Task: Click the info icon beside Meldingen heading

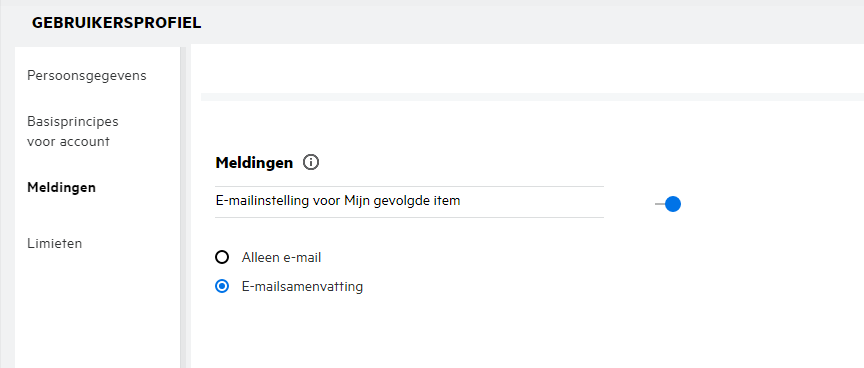Action: (x=311, y=163)
